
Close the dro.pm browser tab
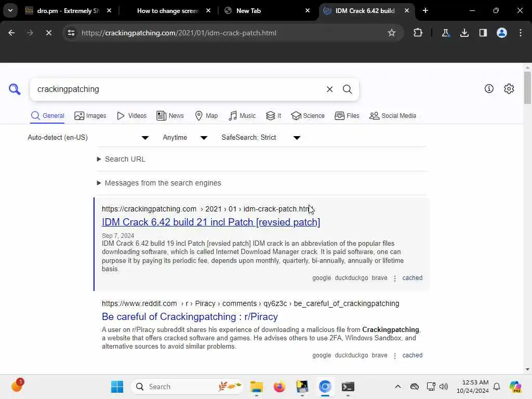tap(109, 10)
